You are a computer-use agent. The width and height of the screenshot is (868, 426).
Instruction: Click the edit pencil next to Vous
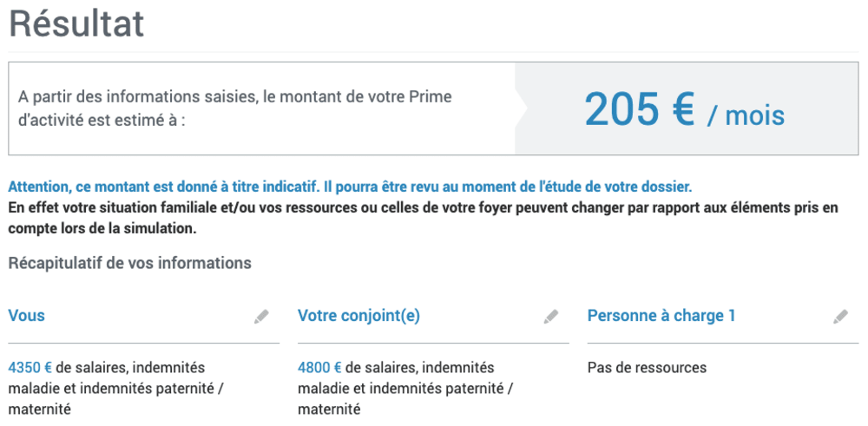tap(261, 318)
